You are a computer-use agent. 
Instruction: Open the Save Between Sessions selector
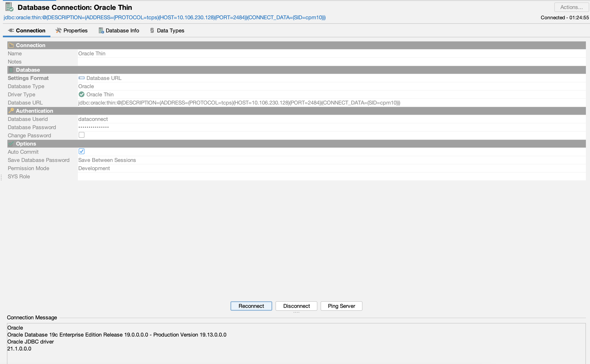[107, 160]
